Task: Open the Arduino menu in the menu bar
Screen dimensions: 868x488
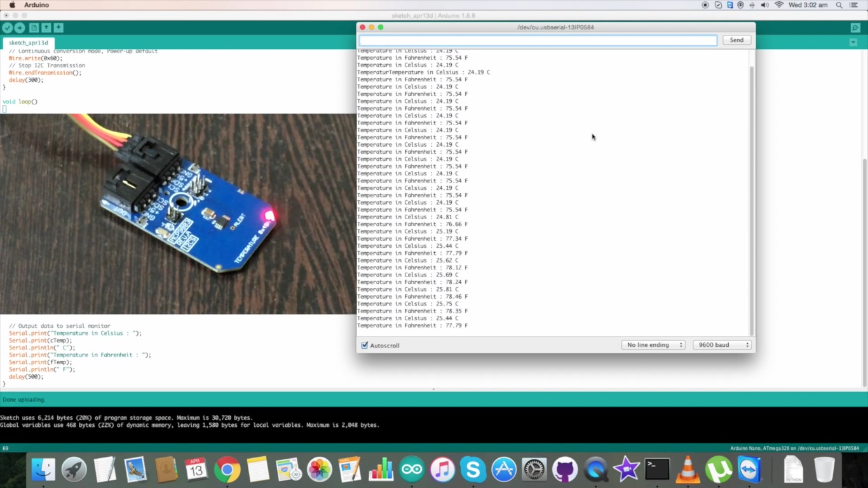Action: coord(36,4)
